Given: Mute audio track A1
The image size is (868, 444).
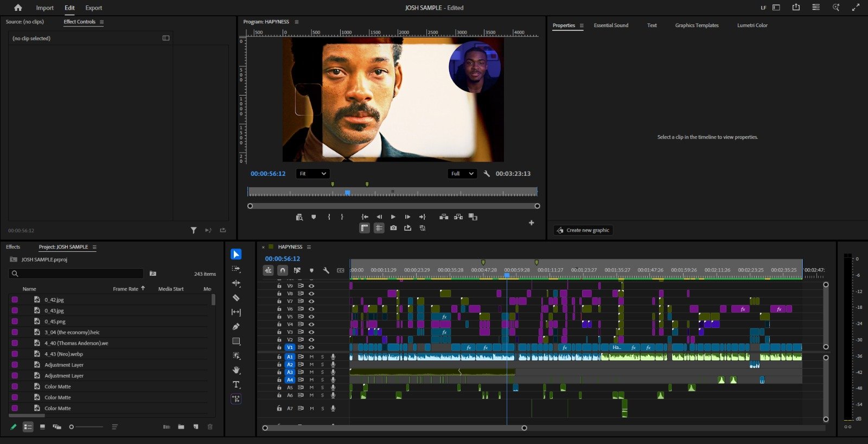Looking at the screenshot, I should point(311,357).
